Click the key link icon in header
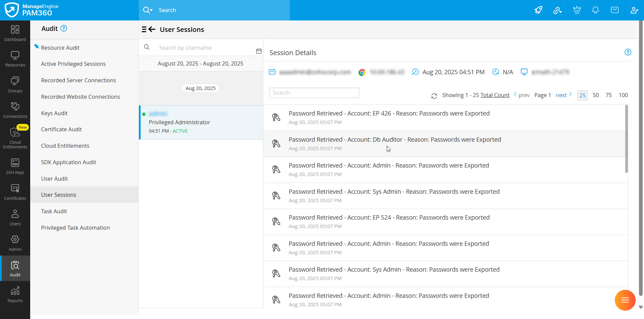644x319 pixels. [x=557, y=10]
